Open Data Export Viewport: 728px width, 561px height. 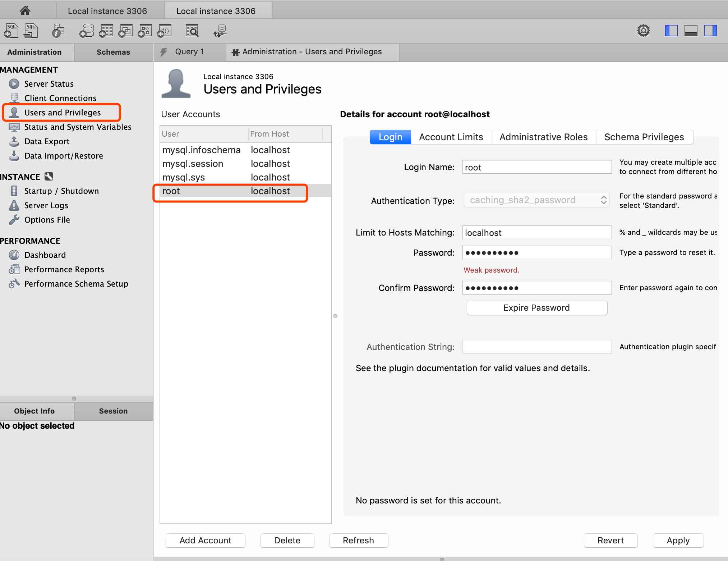pos(47,141)
